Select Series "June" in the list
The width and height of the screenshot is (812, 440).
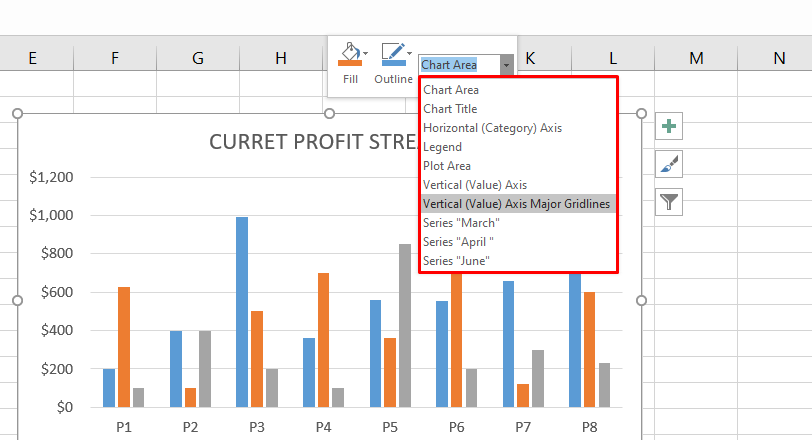(x=457, y=261)
